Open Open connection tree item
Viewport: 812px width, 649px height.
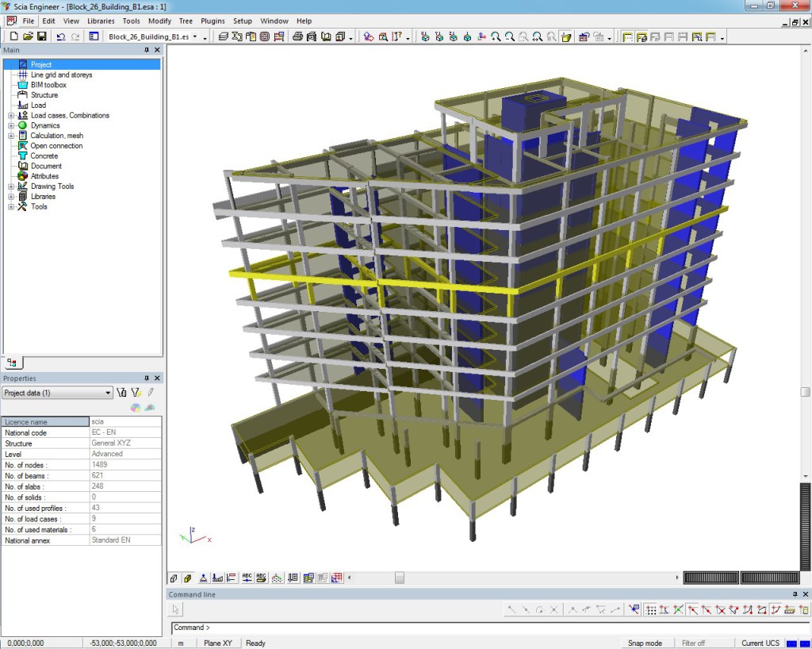[56, 145]
